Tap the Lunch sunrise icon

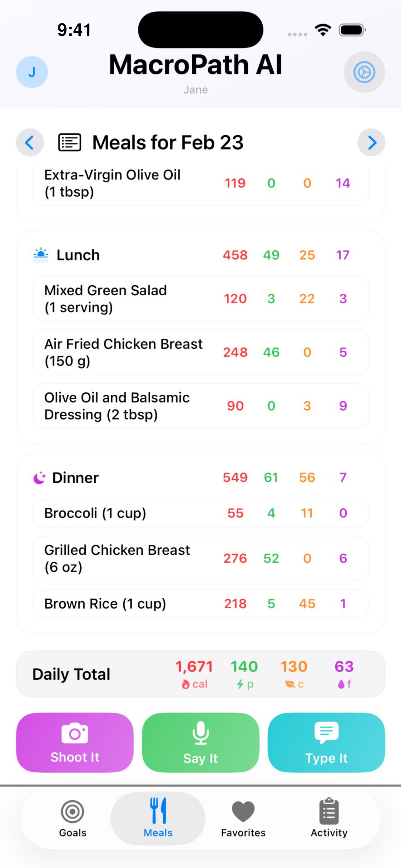[x=41, y=255]
